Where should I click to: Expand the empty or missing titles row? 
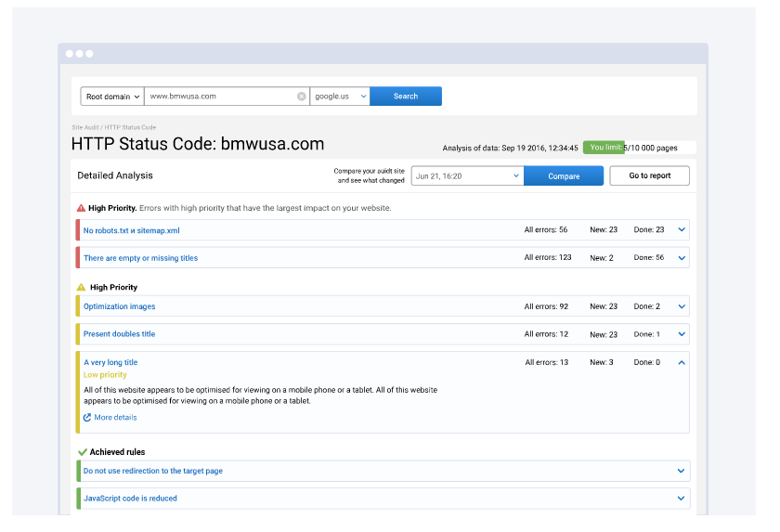point(682,258)
